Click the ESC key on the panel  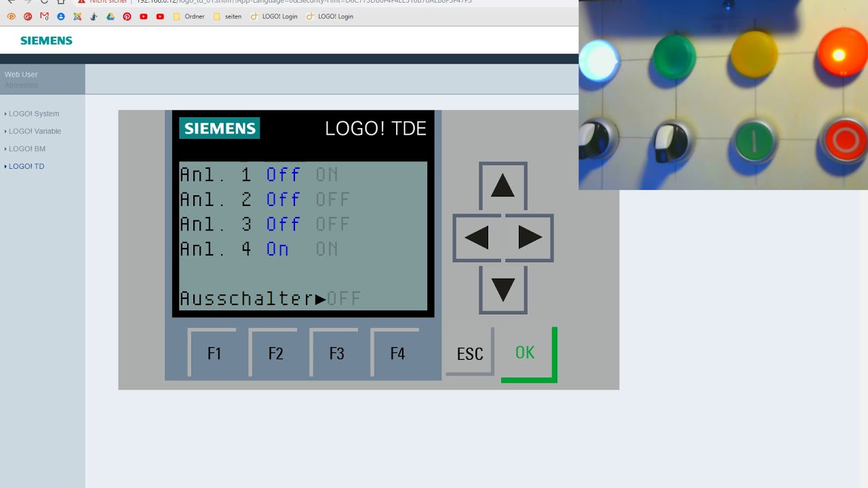[x=470, y=352]
